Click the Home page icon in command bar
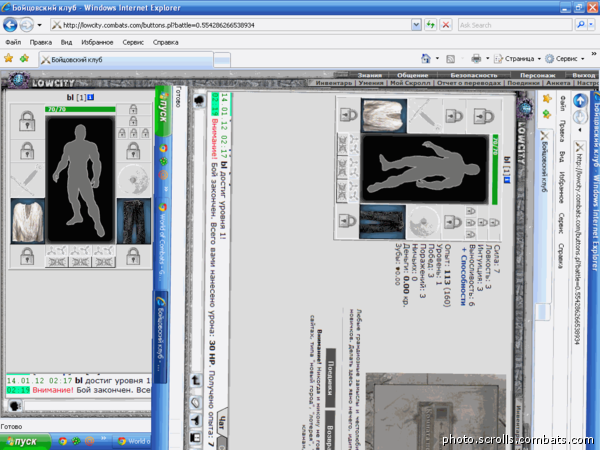The height and width of the screenshot is (450, 600). click(x=426, y=59)
